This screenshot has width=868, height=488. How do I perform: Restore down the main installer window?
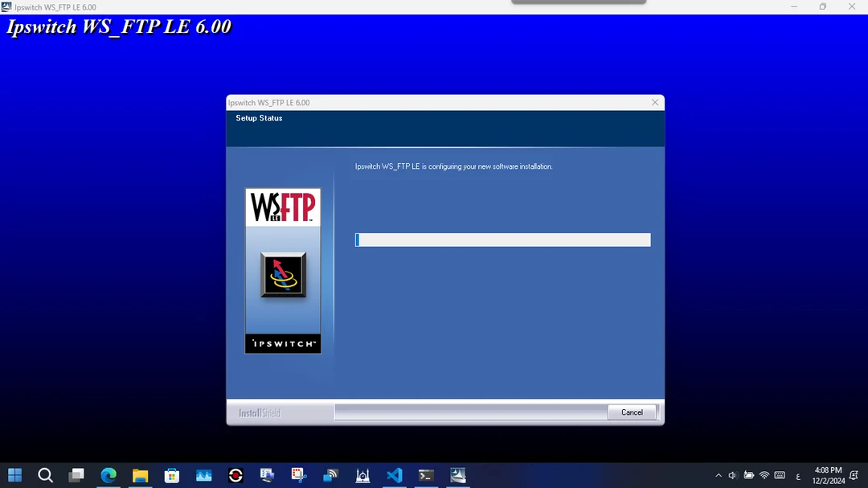tap(823, 6)
